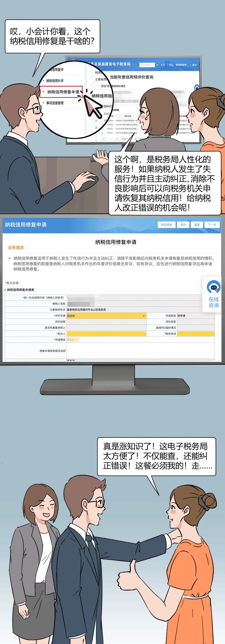Click the 联系电话 input field
This screenshot has height=644, width=225.
[196, 334]
